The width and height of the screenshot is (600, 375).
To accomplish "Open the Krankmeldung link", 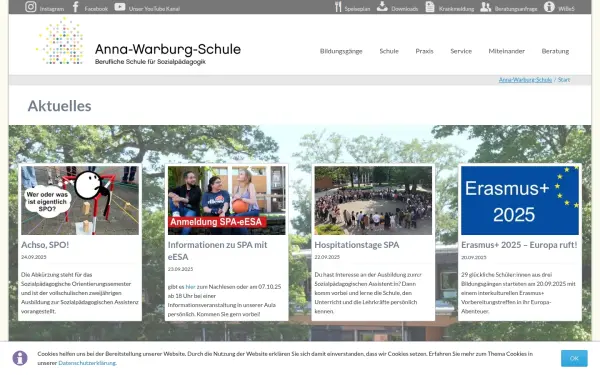I will pos(456,9).
